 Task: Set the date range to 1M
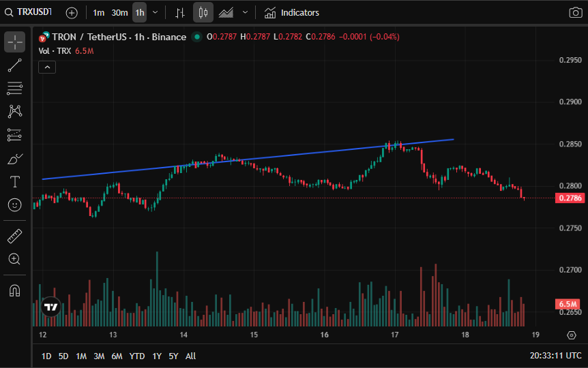81,356
